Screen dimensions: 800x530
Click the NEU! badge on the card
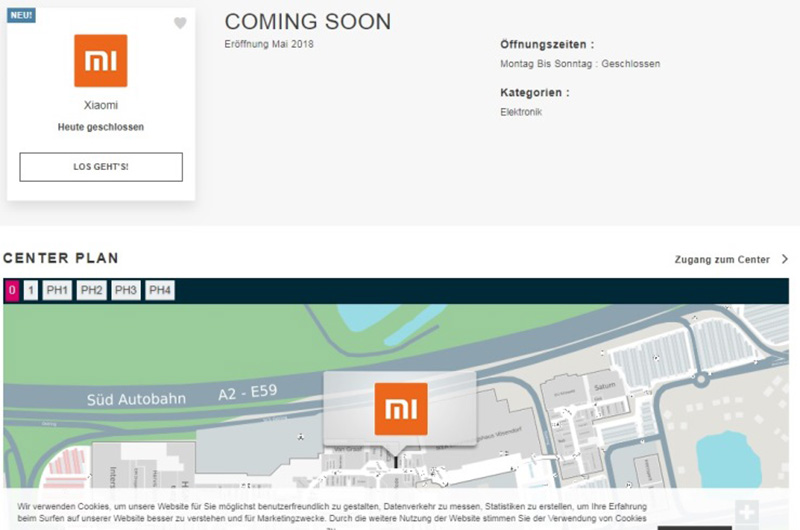(21, 15)
